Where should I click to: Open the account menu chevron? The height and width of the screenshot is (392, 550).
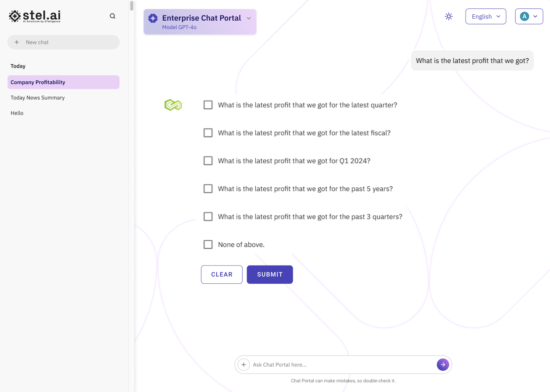click(535, 16)
